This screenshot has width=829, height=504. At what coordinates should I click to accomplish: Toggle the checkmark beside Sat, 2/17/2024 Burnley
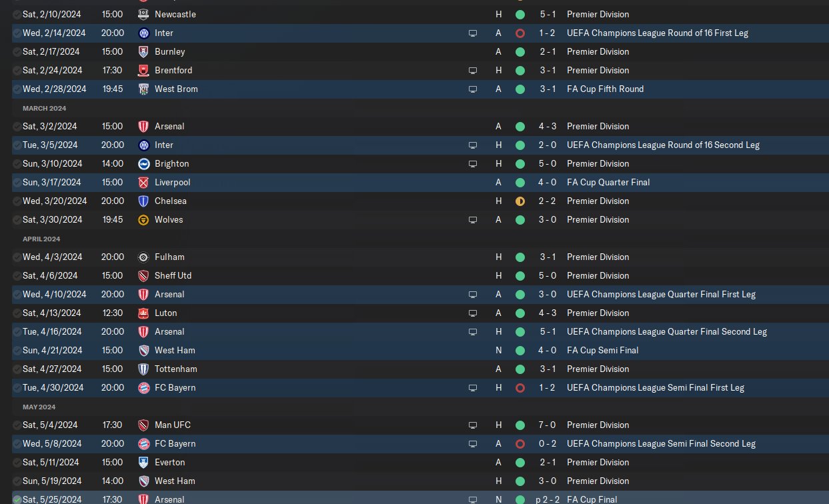[x=17, y=51]
